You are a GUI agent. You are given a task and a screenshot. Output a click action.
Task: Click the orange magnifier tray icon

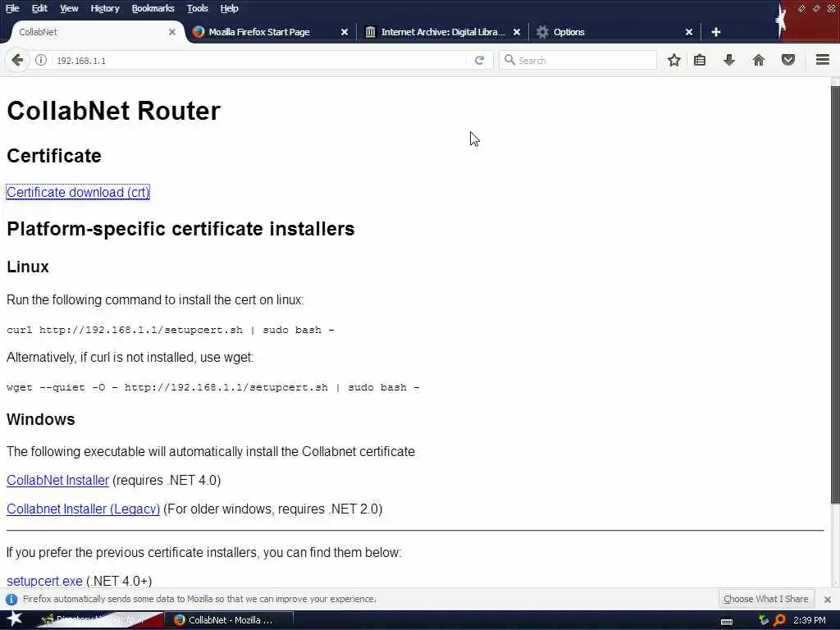(779, 620)
